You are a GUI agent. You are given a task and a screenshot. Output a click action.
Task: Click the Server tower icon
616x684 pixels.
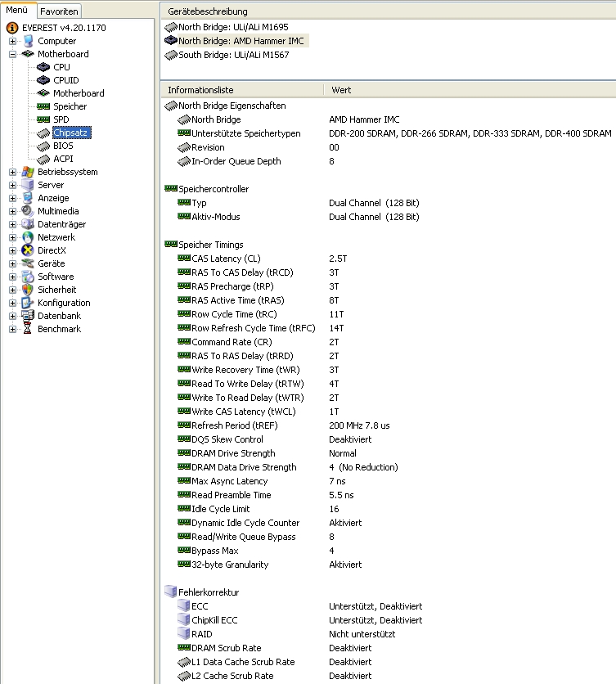(28, 185)
